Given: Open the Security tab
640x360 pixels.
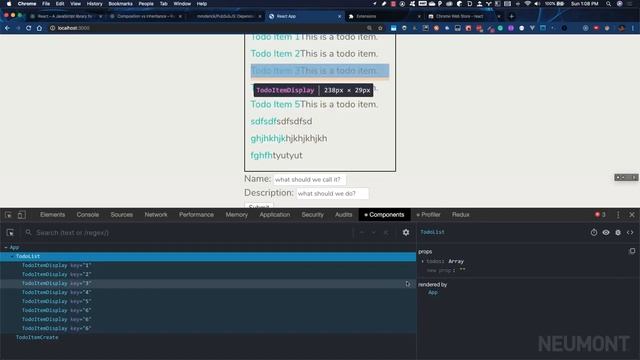Looking at the screenshot, I should tap(313, 215).
